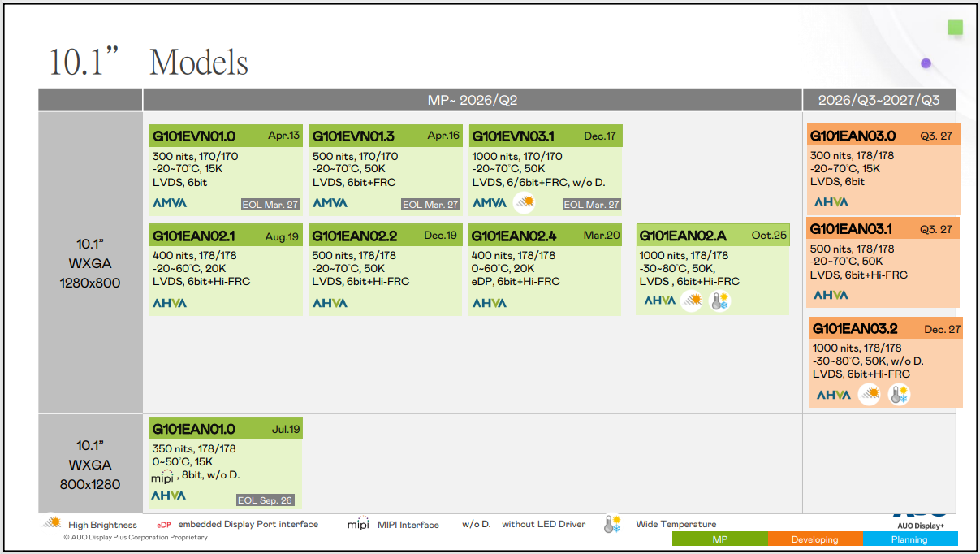Select the wide temperature thermometer icon in G101EAN02.A

719,301
